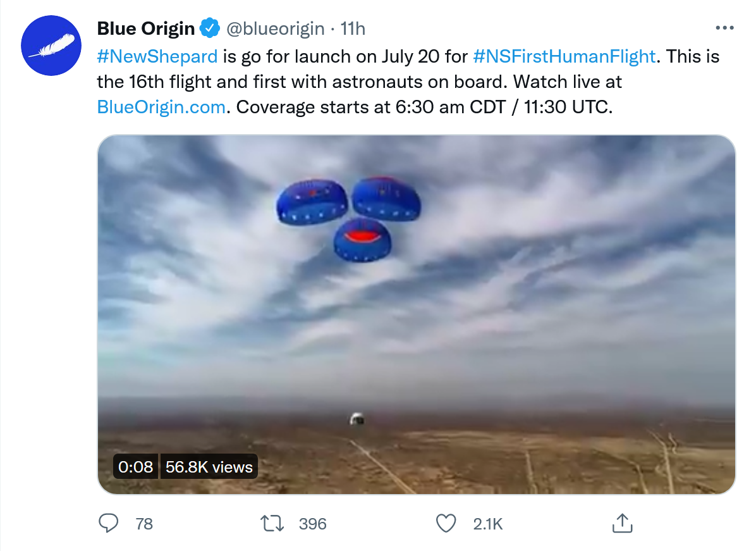Click the 396 retweets count

click(312, 523)
